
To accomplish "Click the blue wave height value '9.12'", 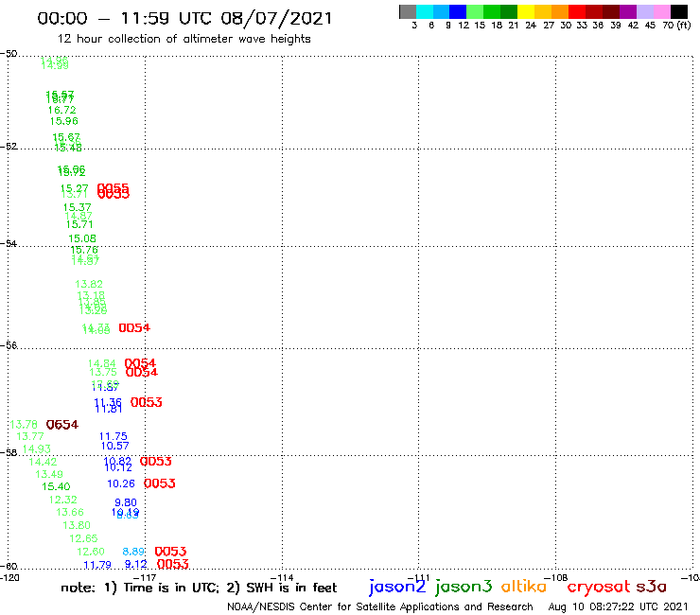I will (135, 565).
